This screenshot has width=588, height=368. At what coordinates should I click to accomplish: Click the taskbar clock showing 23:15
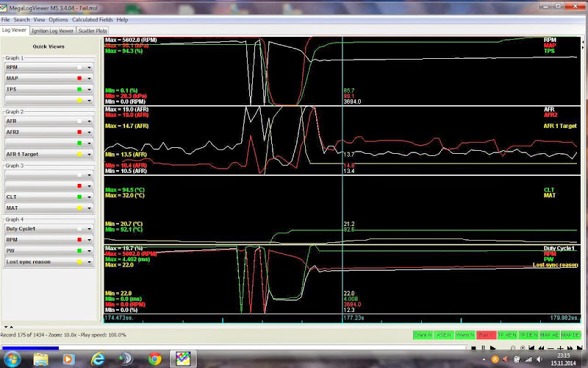pos(563,359)
